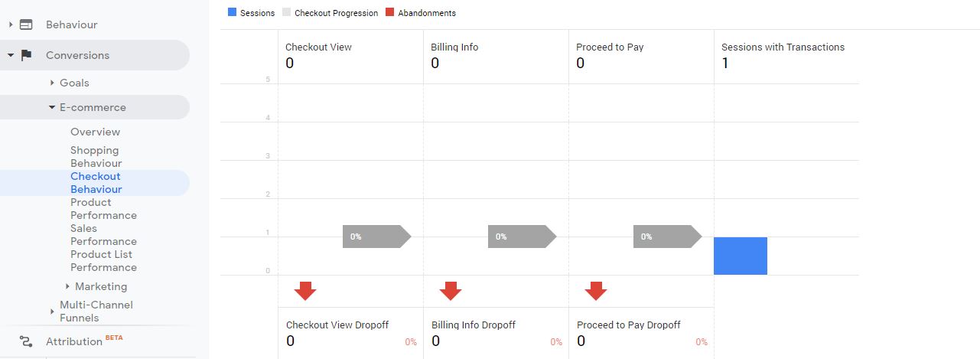Click the grey progression arrow after Checkout View
The width and height of the screenshot is (980, 359).
point(377,237)
